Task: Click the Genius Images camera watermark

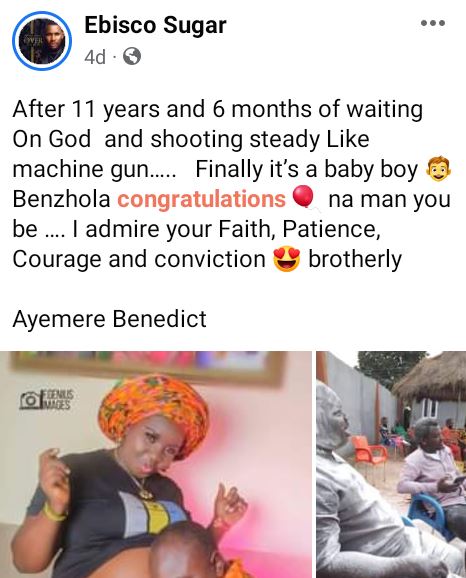Action: tap(47, 400)
